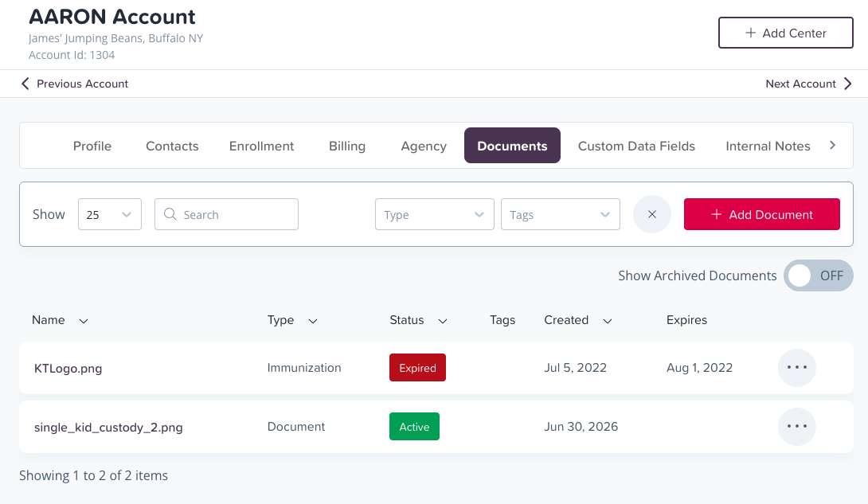Sort by Created column arrow
This screenshot has width=868, height=504.
(608, 321)
